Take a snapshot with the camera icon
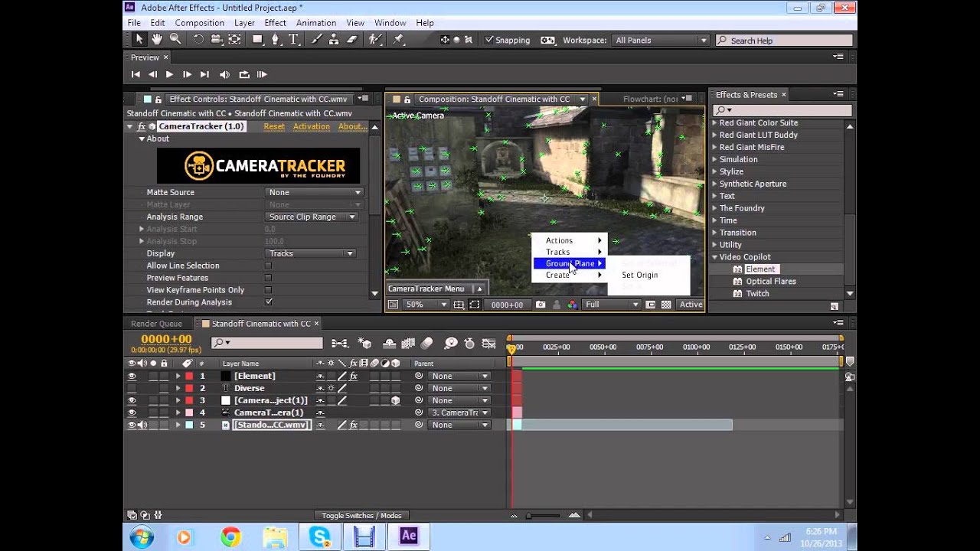 click(x=541, y=305)
